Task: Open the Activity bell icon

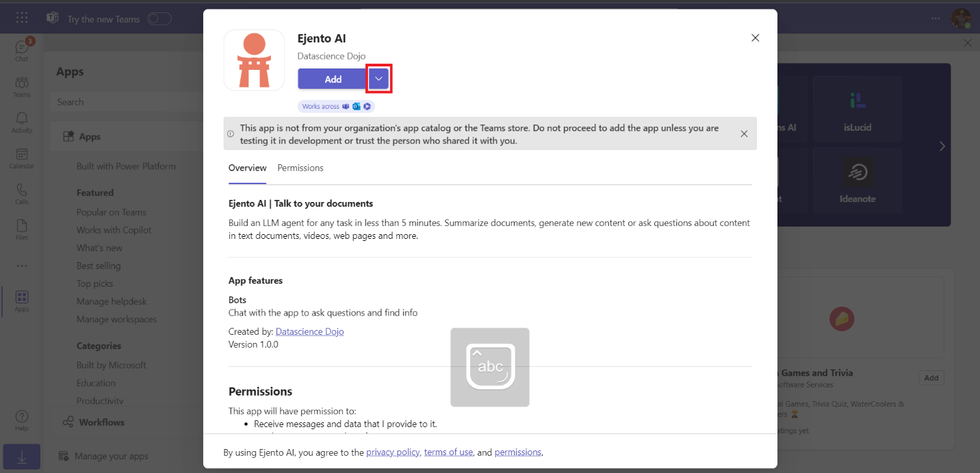Action: [x=21, y=121]
